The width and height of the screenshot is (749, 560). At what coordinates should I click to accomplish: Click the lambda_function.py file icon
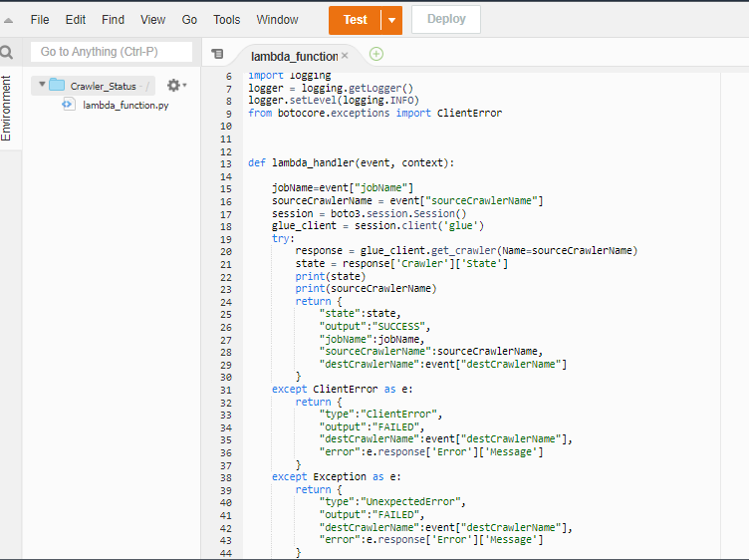click(x=69, y=105)
